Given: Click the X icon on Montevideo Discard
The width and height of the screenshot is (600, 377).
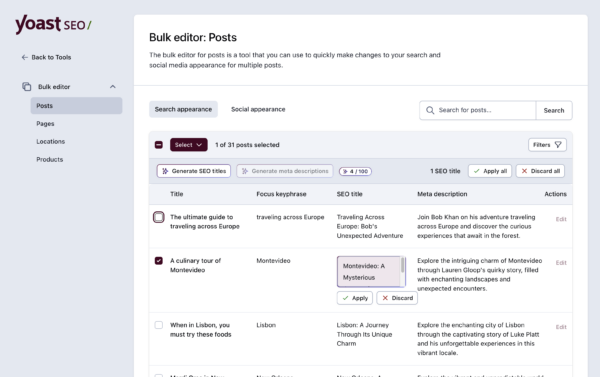Looking at the screenshot, I should [385, 298].
